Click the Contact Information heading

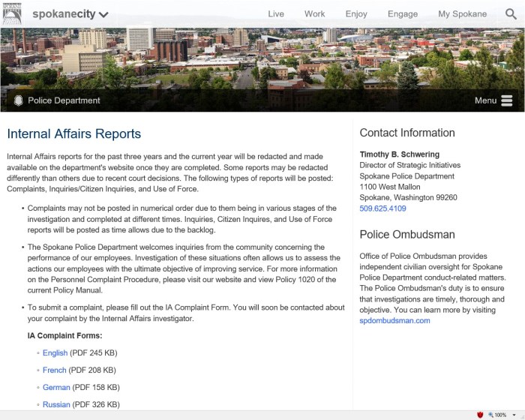[x=407, y=133]
